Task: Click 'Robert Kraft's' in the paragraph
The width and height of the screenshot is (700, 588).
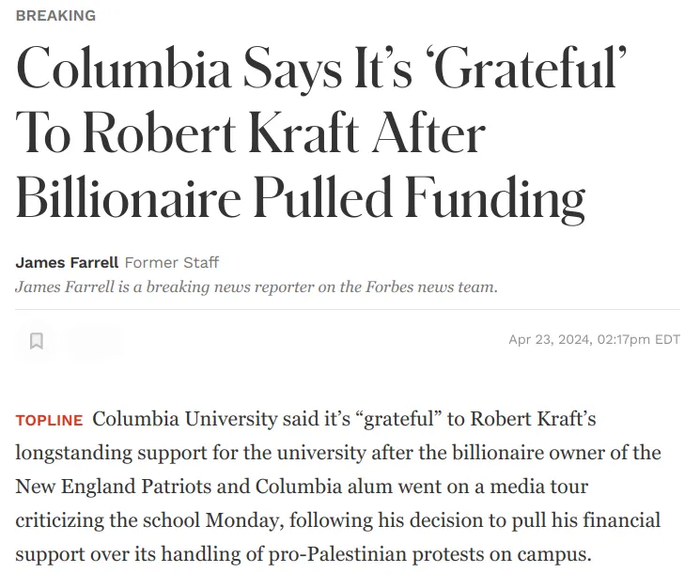Action: (533, 419)
